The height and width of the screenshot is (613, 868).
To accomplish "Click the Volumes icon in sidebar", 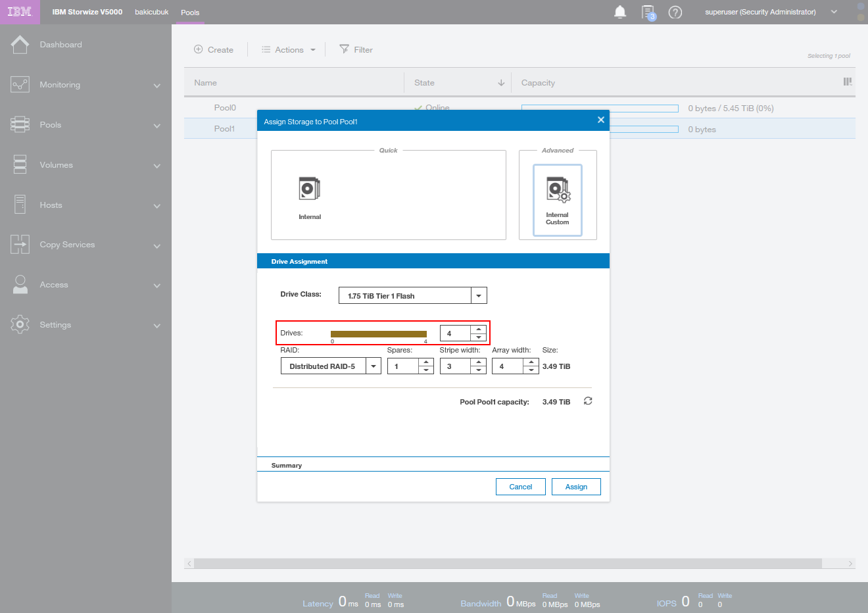I will tap(20, 165).
